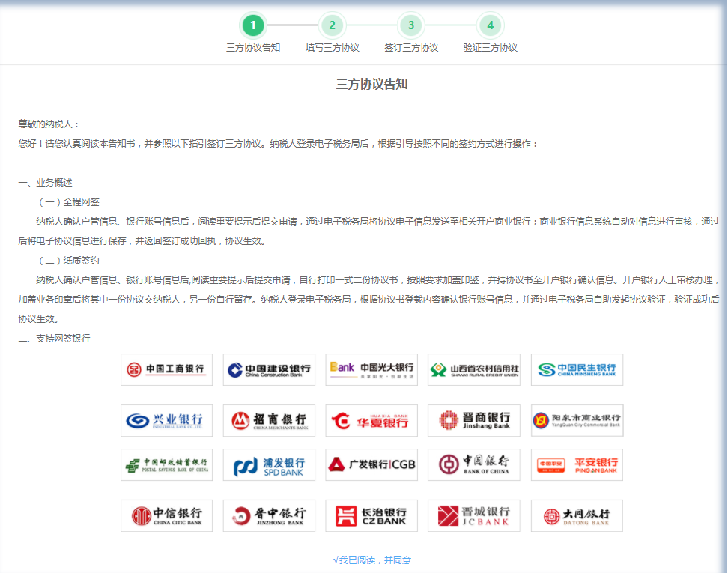Image resolution: width=728 pixels, height=573 pixels.
Task: Click the 广发银行 CGB logo
Action: [x=371, y=464]
